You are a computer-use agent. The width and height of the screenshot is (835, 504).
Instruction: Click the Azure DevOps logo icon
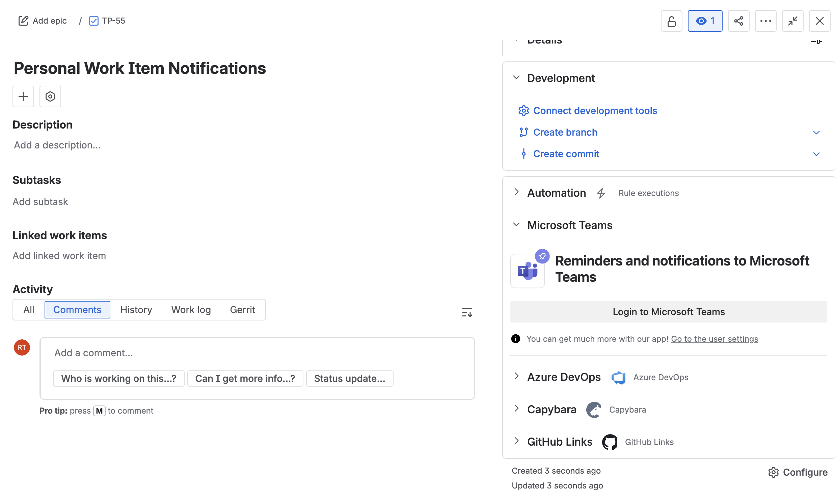coord(618,377)
